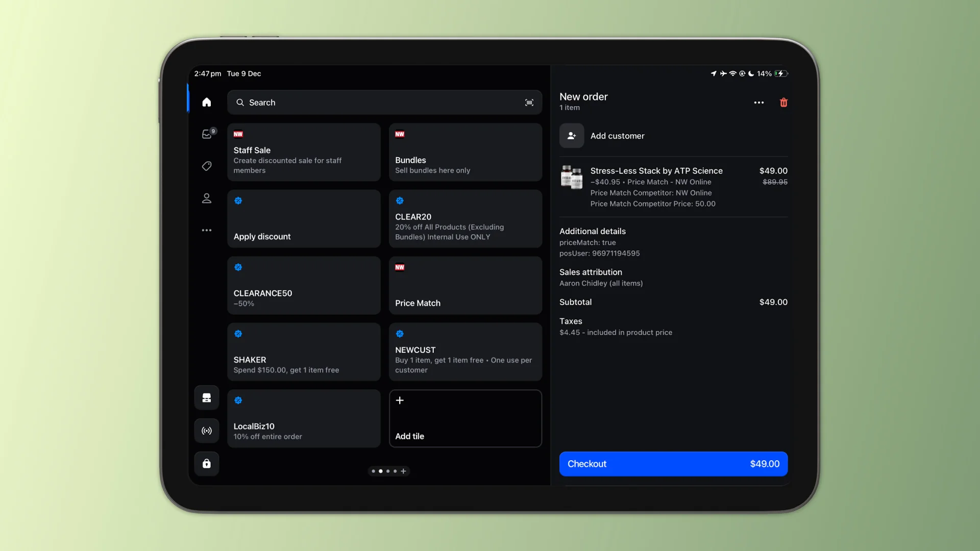980x551 pixels.
Task: Tap Add customer row
Action: pos(617,136)
